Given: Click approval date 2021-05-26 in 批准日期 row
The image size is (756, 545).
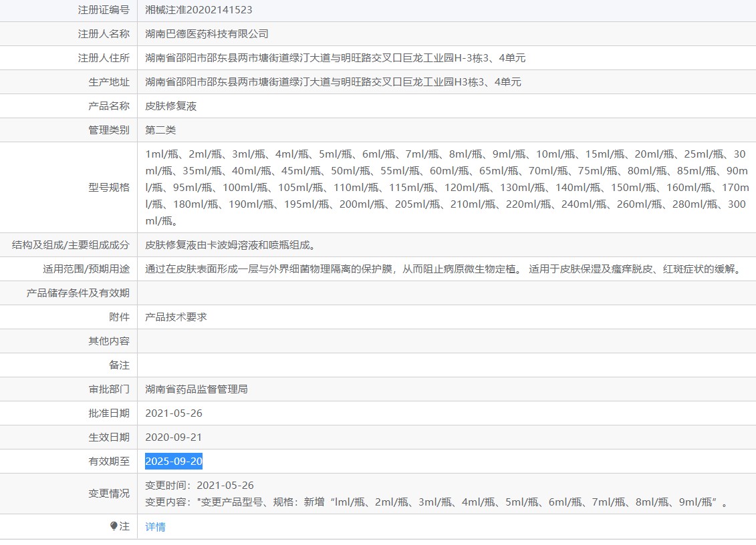Looking at the screenshot, I should [174, 413].
